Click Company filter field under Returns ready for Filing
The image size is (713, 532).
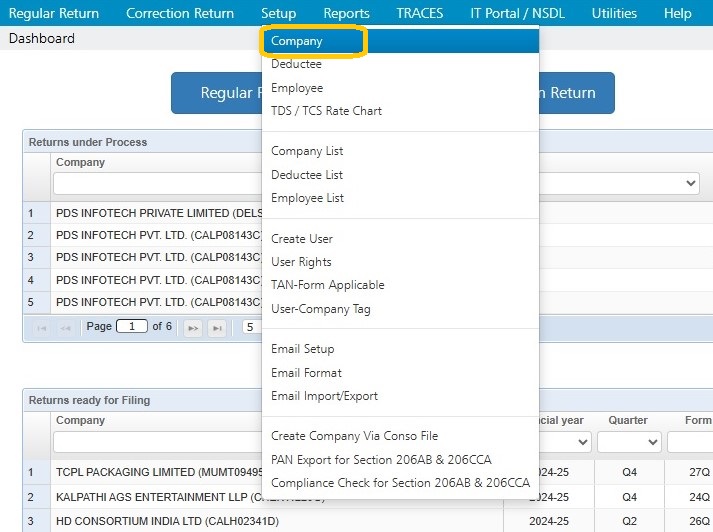click(x=158, y=442)
